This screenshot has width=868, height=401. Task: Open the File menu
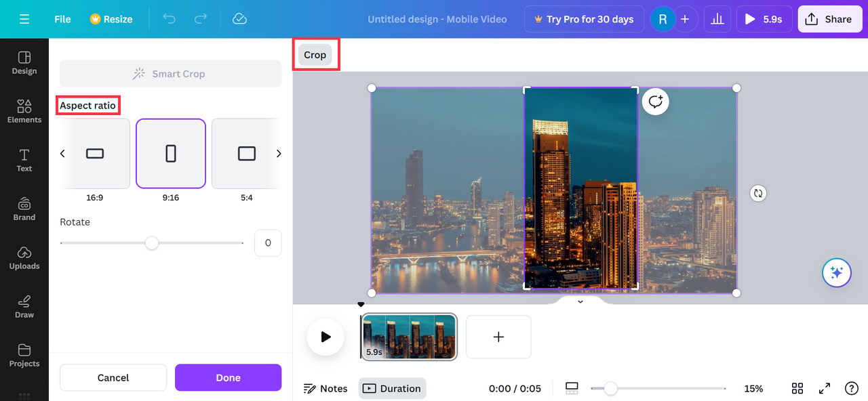62,19
